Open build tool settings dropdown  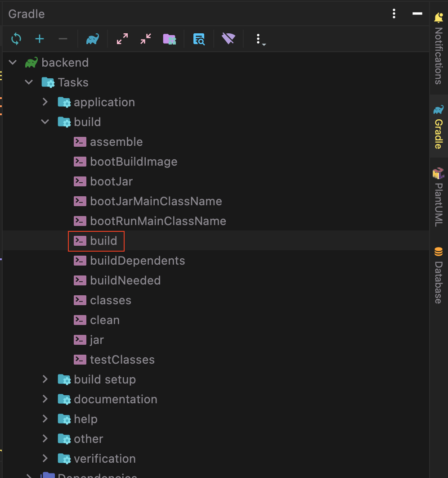point(260,40)
